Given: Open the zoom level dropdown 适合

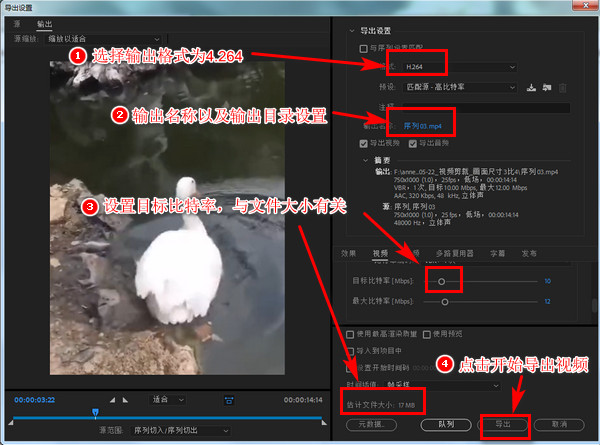Looking at the screenshot, I should (168, 400).
